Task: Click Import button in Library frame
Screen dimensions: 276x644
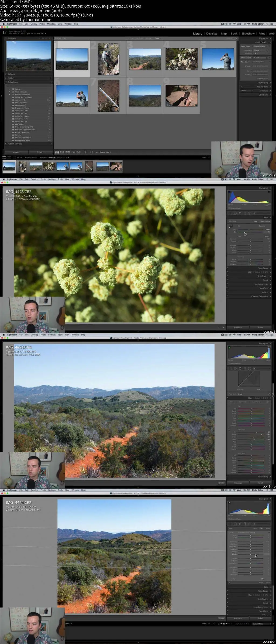Action: coord(16,152)
